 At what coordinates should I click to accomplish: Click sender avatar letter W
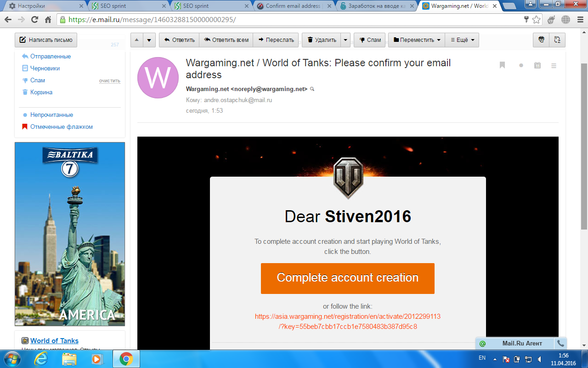pyautogui.click(x=158, y=78)
